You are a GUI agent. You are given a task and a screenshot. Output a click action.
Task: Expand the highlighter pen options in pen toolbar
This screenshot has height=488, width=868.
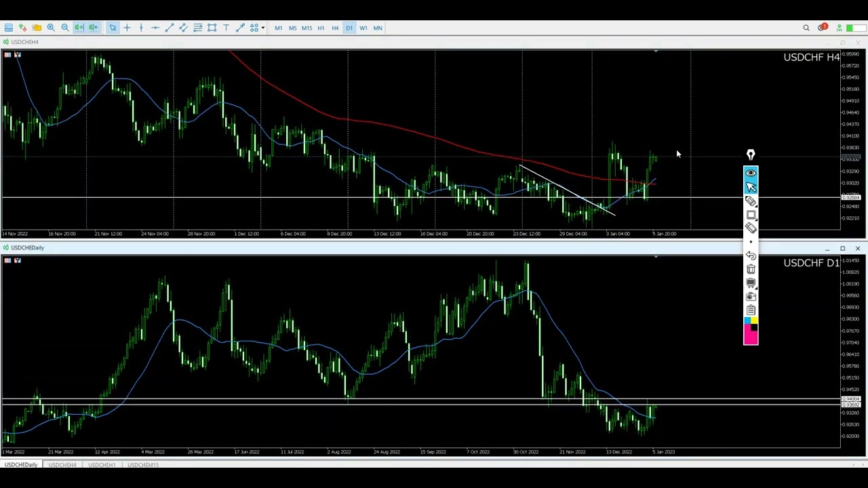[x=751, y=201]
